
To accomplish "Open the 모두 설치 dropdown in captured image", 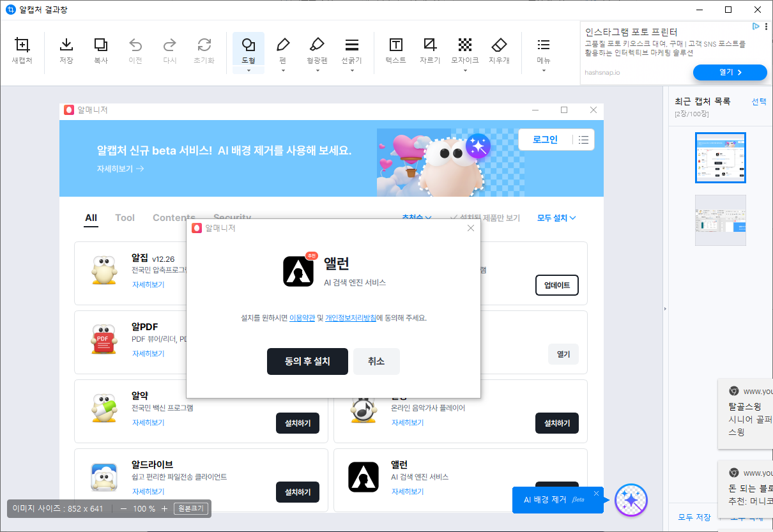I will click(556, 218).
